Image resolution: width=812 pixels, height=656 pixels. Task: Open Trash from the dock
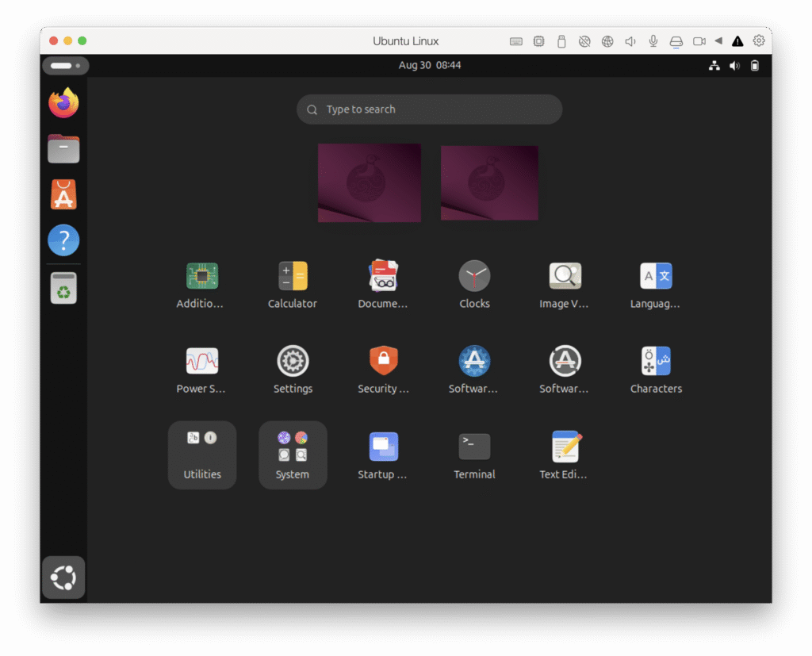pyautogui.click(x=63, y=288)
